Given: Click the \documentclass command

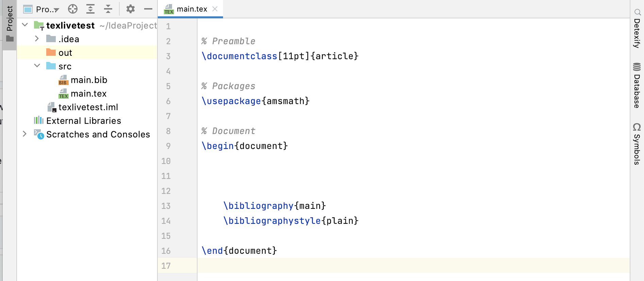Looking at the screenshot, I should point(239,56).
